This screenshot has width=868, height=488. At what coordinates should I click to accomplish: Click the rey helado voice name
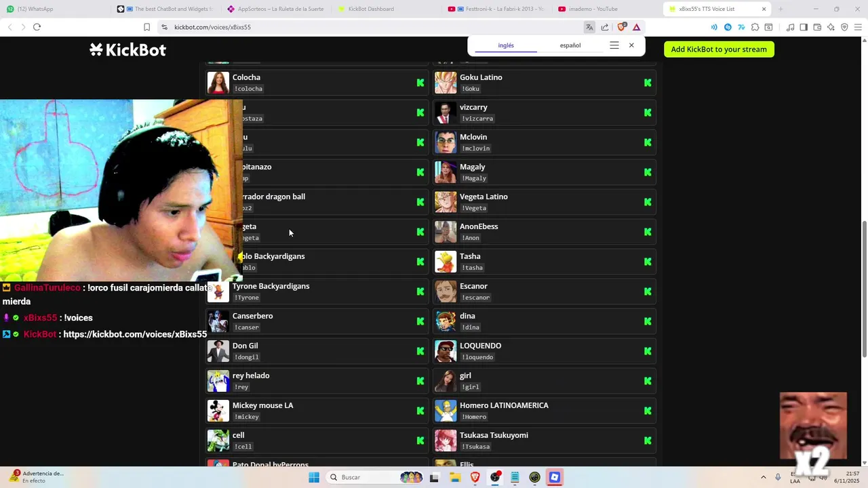click(x=251, y=375)
